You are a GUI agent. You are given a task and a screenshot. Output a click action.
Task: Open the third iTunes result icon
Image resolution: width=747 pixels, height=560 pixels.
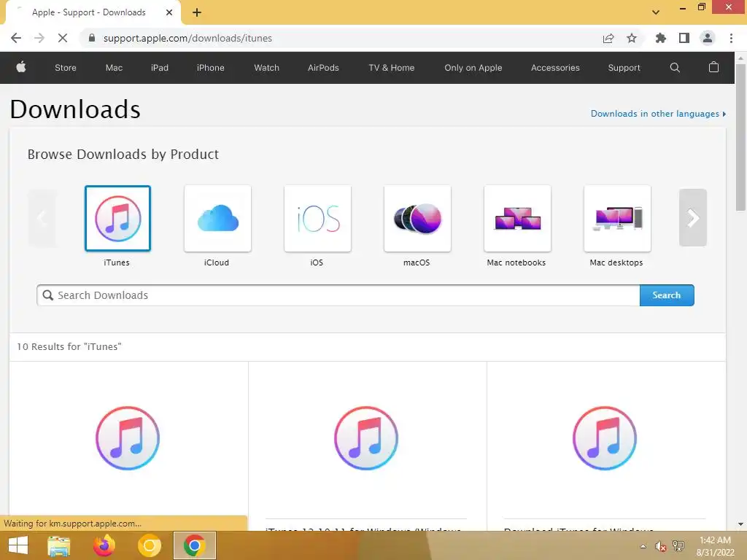(x=605, y=438)
